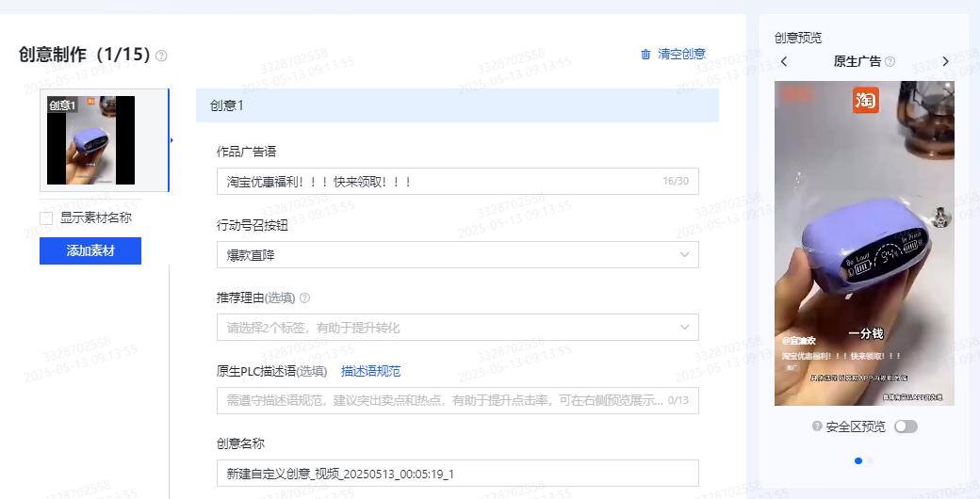Click the 创意1 section header
Image resolution: width=980 pixels, height=499 pixels.
[x=458, y=105]
